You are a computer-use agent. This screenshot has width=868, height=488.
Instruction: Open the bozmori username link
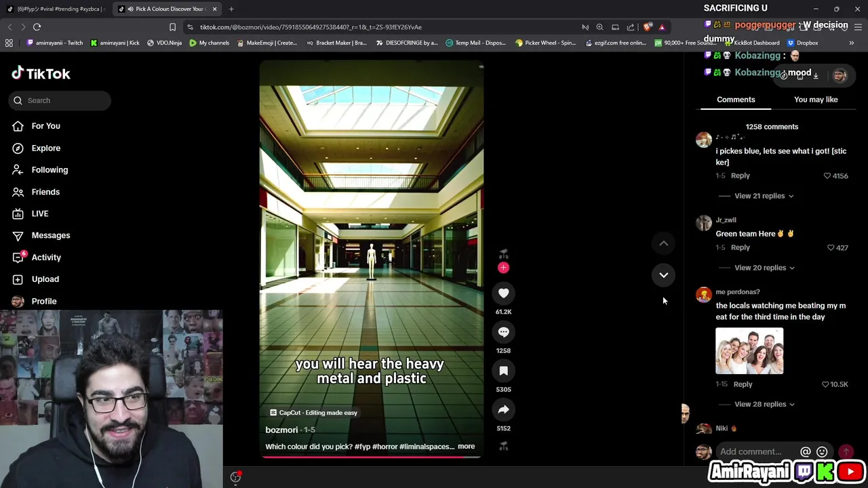tap(281, 430)
